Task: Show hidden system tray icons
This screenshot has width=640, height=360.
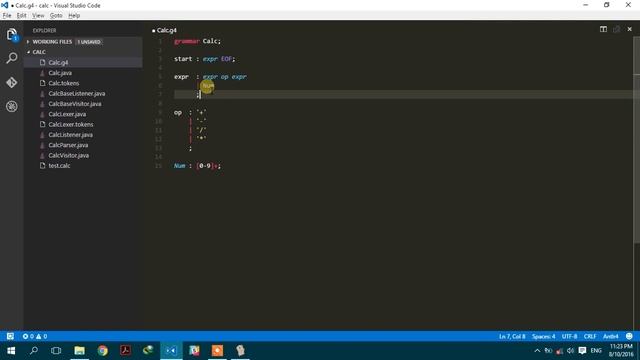Action: tap(537, 351)
